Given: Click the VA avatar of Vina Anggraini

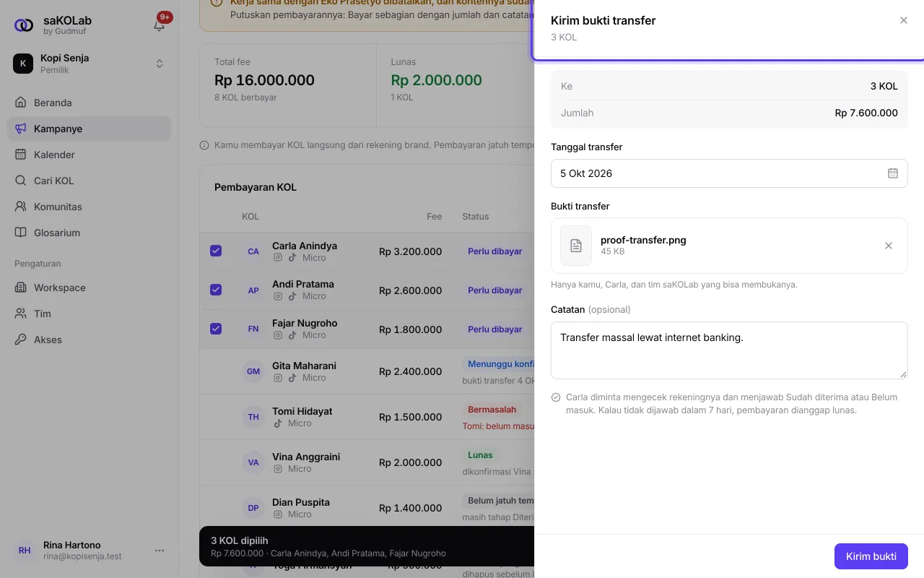Looking at the screenshot, I should click(253, 462).
